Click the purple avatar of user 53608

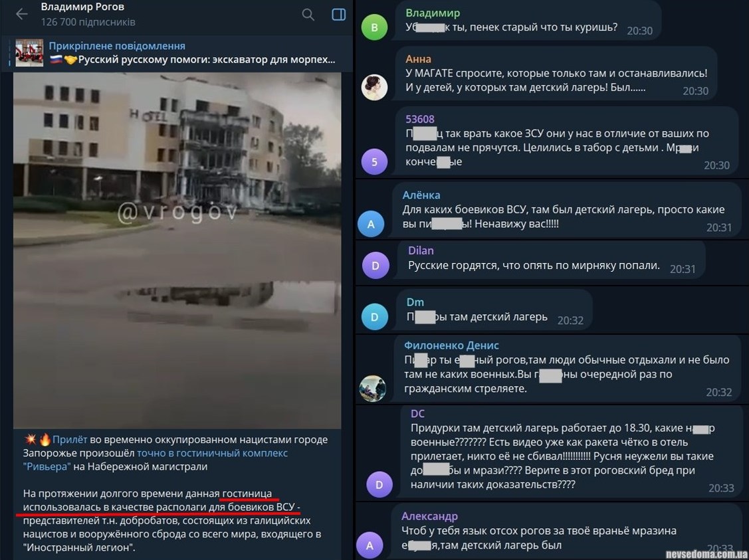[375, 161]
